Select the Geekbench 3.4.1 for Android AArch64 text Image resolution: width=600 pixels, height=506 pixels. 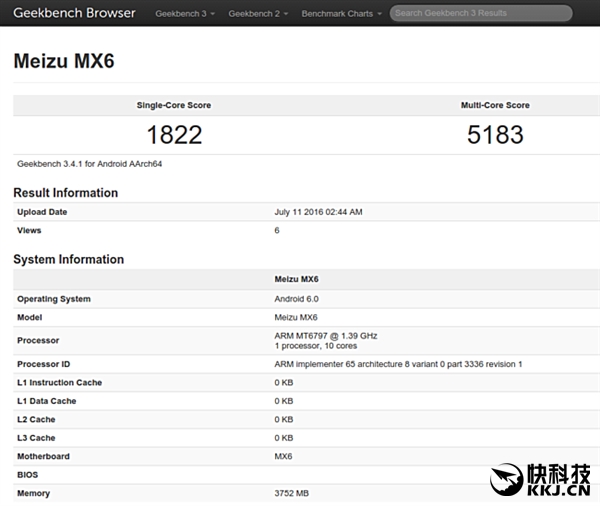pos(90,164)
